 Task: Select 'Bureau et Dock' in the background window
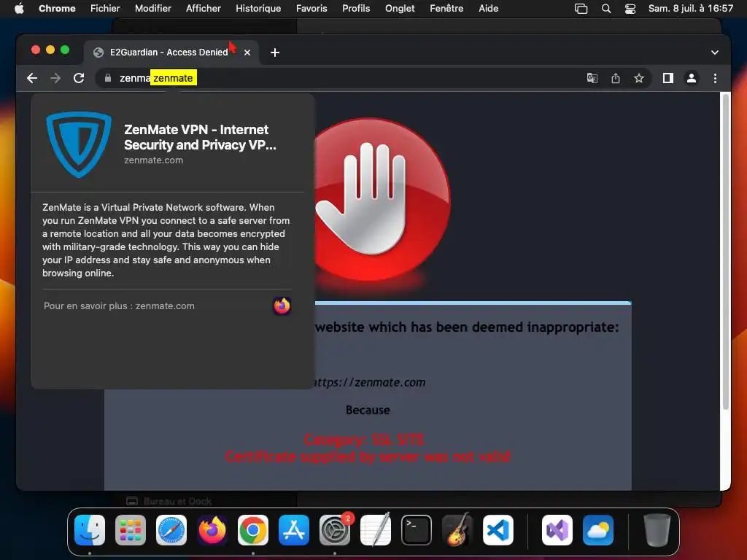pos(169,501)
